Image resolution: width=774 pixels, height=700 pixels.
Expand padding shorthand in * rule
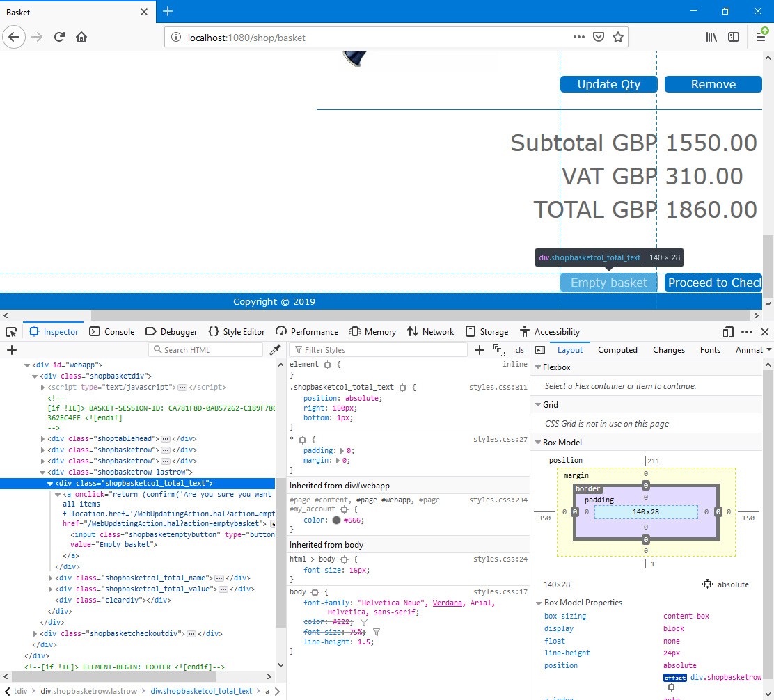point(342,451)
